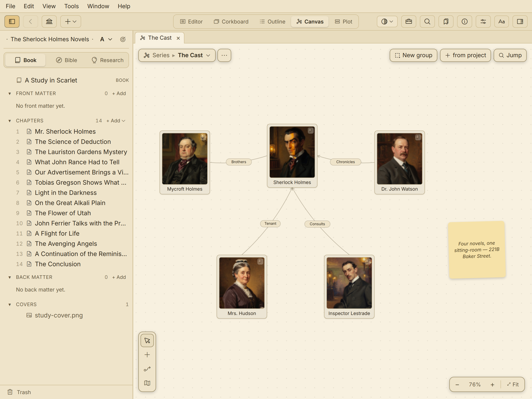
Task: Toggle the left sidebar panel icon
Action: tap(12, 22)
